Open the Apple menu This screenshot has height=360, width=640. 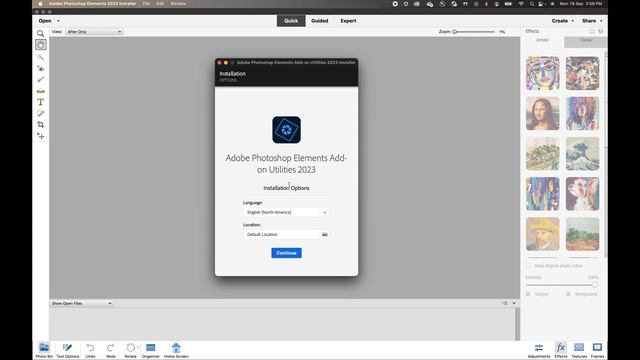(40, 4)
